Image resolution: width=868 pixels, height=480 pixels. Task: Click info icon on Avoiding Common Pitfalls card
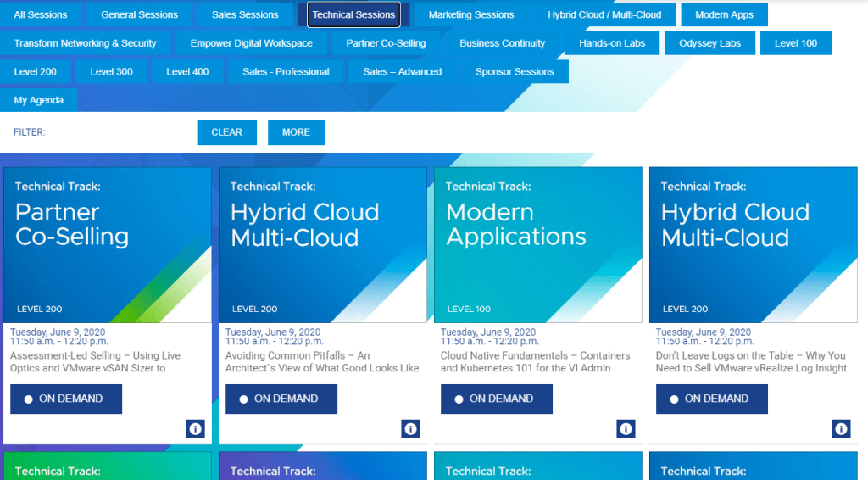pyautogui.click(x=410, y=429)
